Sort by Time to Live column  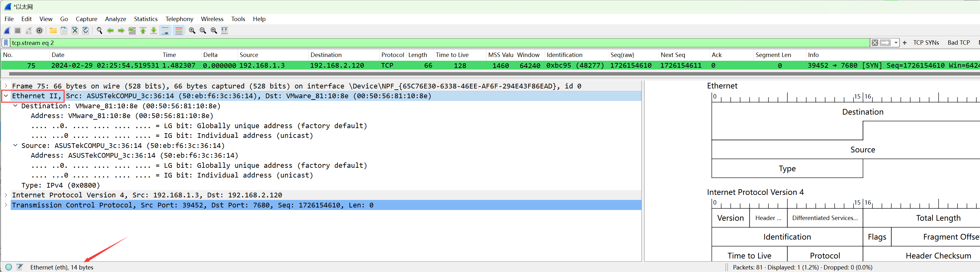460,55
